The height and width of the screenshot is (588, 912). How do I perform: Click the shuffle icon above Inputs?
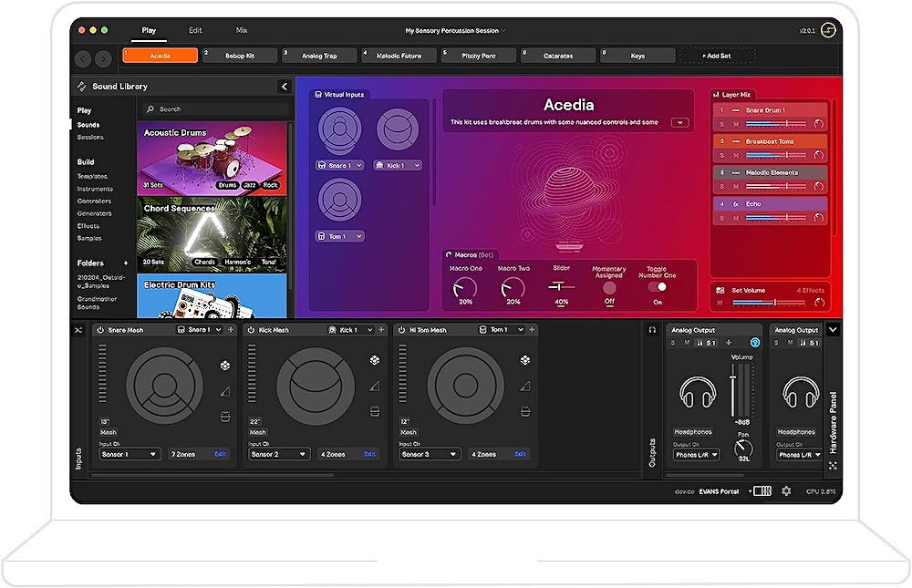(79, 330)
